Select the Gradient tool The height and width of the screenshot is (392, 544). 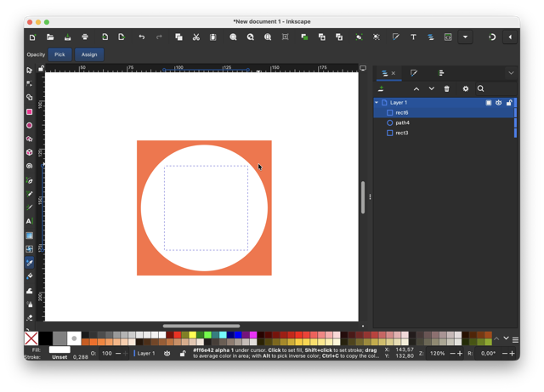[x=30, y=236]
